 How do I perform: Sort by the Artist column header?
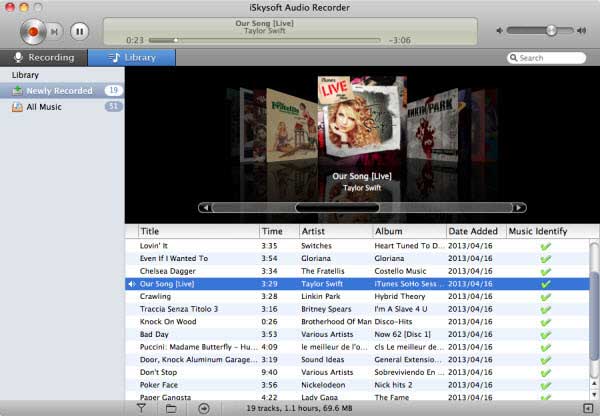click(x=336, y=231)
